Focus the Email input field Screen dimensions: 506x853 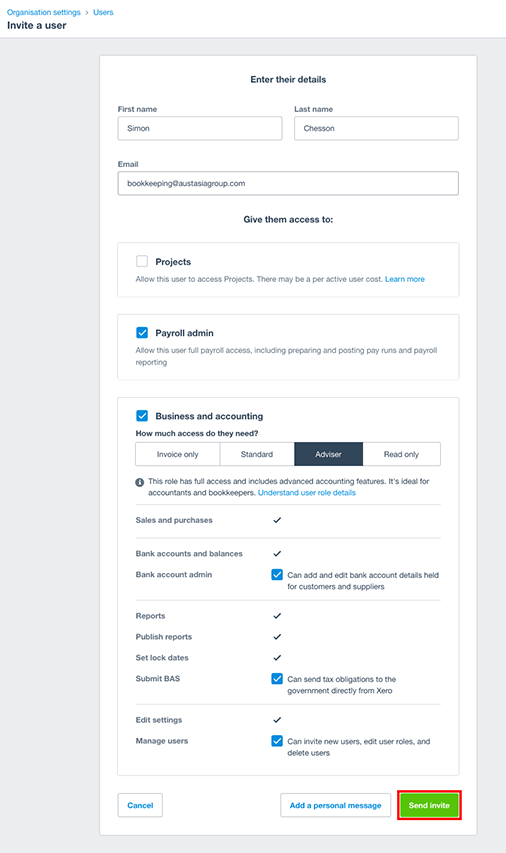click(288, 183)
